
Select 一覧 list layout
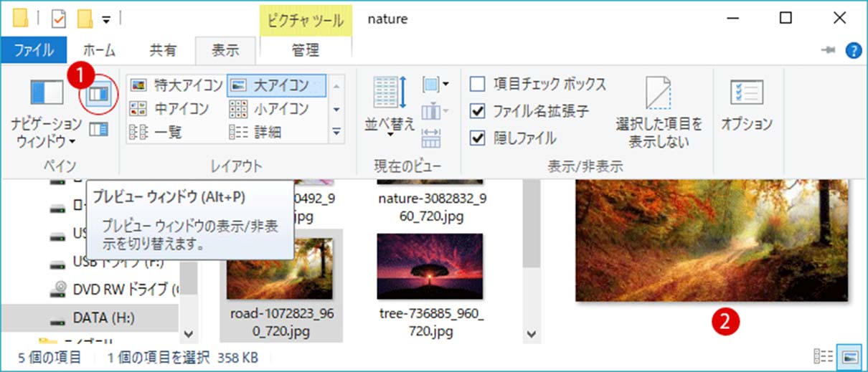tap(155, 132)
